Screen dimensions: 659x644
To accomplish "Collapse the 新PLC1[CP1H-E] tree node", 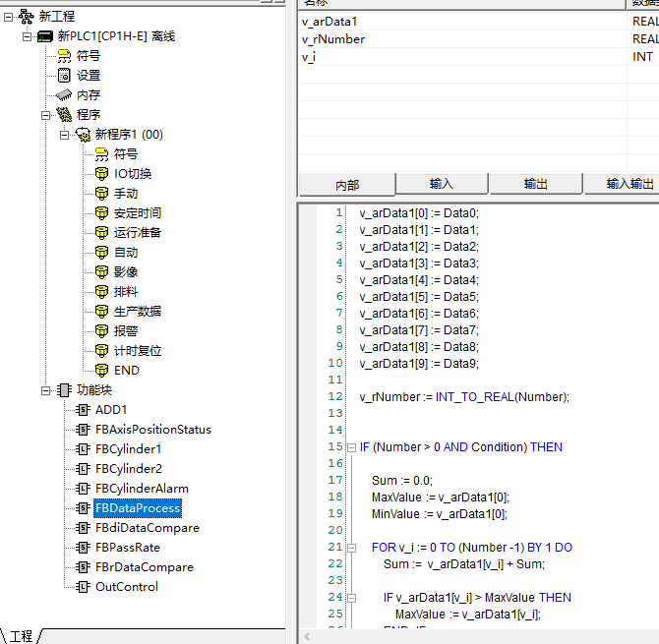I will 28,36.
